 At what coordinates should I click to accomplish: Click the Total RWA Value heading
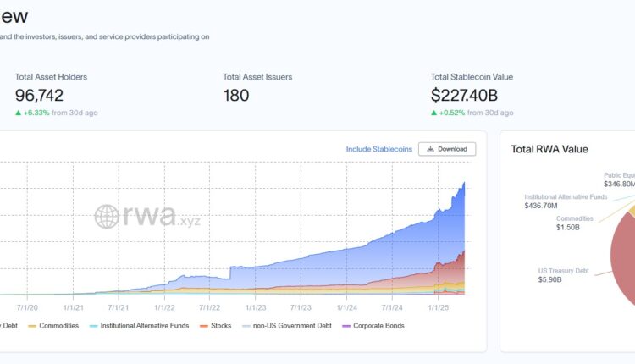549,149
